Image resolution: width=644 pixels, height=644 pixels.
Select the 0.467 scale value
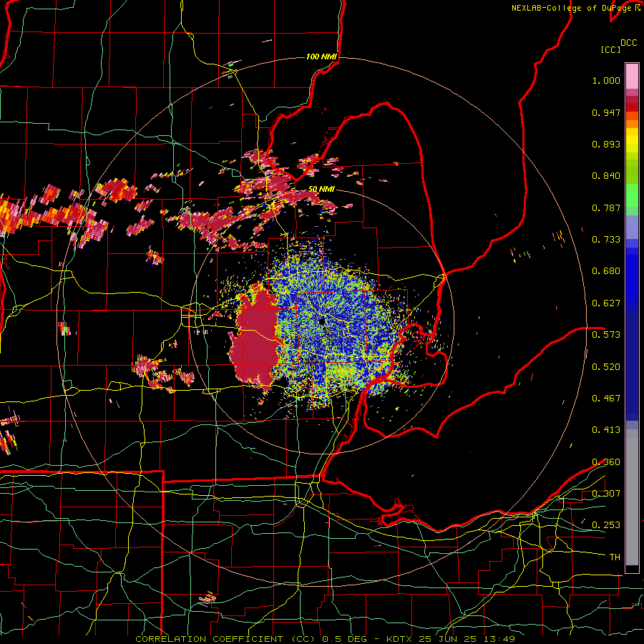tap(606, 399)
